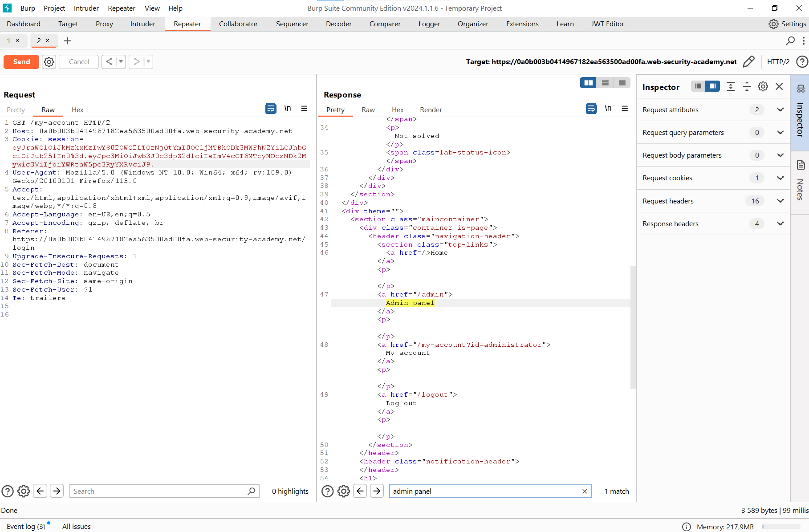Open request editor hamburger menu
Screen dimensions: 809x532
point(304,109)
